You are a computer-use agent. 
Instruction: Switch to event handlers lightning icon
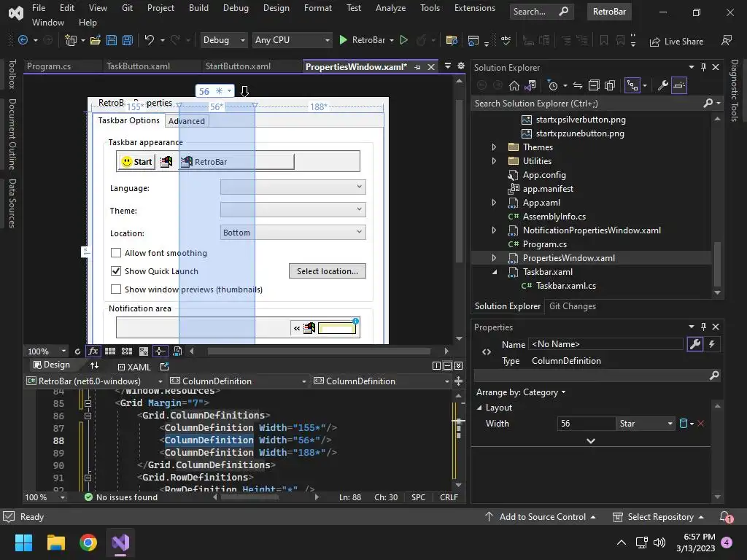coord(712,344)
